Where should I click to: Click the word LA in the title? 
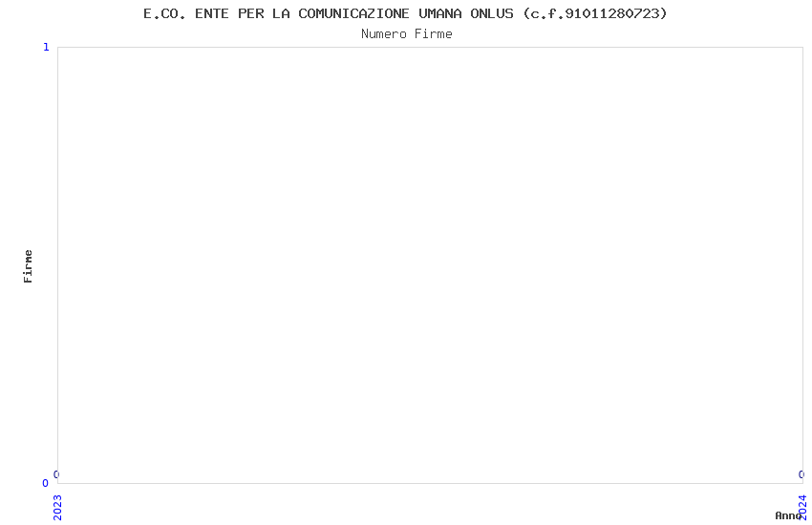(281, 13)
